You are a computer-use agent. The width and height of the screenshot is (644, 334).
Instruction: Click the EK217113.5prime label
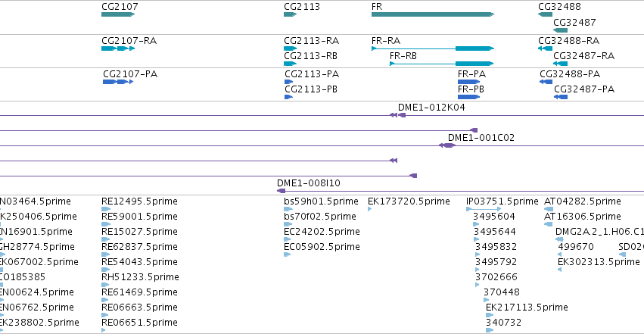pyautogui.click(x=527, y=307)
